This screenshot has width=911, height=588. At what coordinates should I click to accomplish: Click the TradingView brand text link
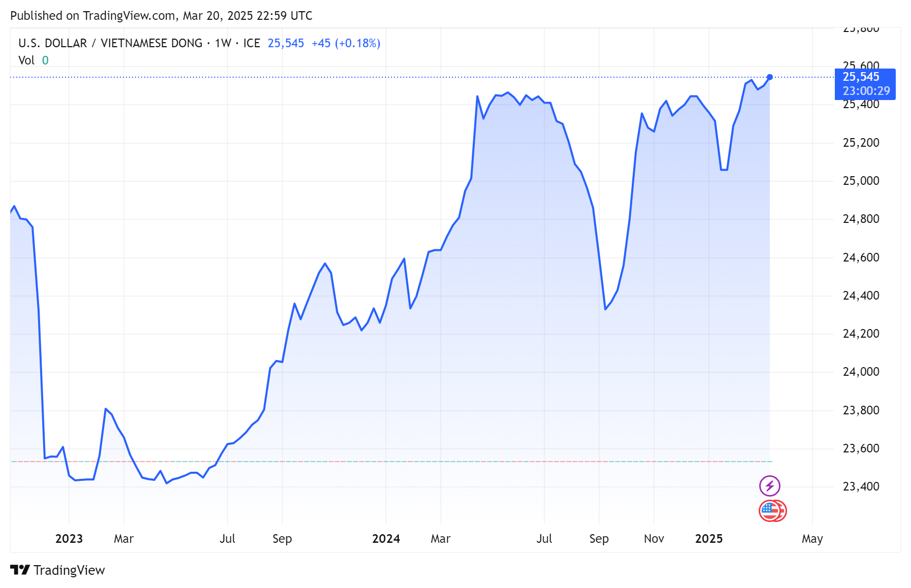[69, 570]
